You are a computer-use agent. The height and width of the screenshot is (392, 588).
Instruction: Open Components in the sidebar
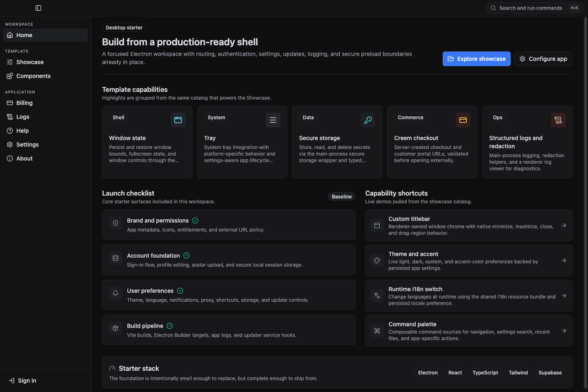pos(45,76)
